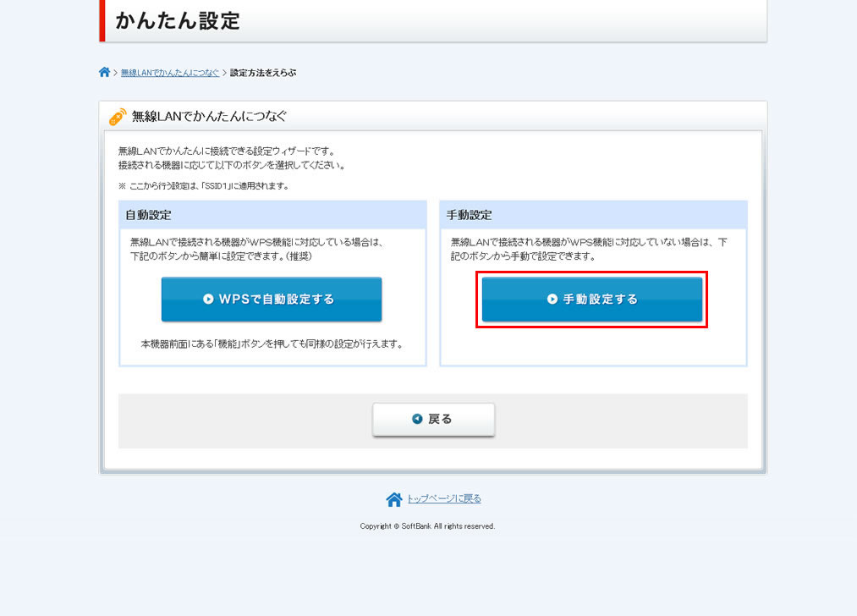Click the 設定方法をえらぶ breadcrumb text
The height and width of the screenshot is (616, 857).
coord(263,73)
